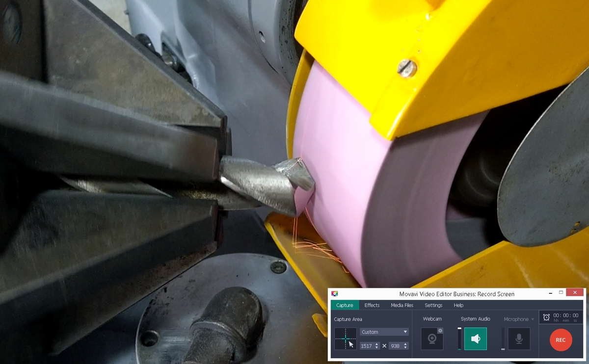
Task: Open the Media Files menu
Action: click(402, 305)
